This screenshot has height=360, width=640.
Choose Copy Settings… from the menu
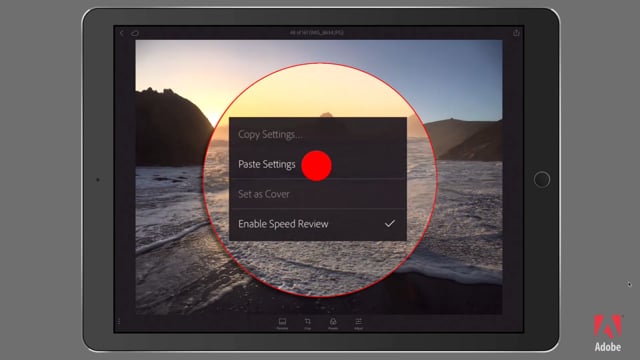click(x=318, y=134)
